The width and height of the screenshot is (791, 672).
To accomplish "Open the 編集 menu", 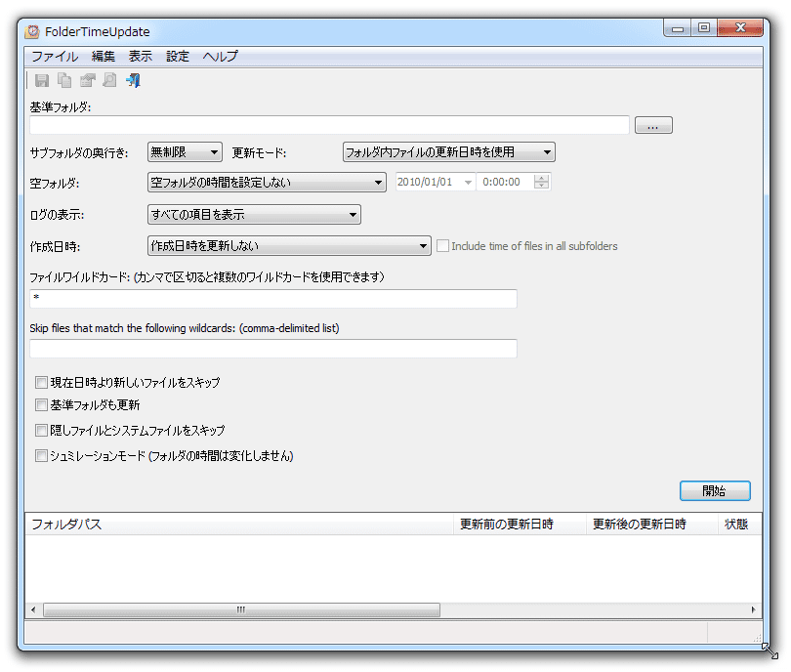I will 104,56.
